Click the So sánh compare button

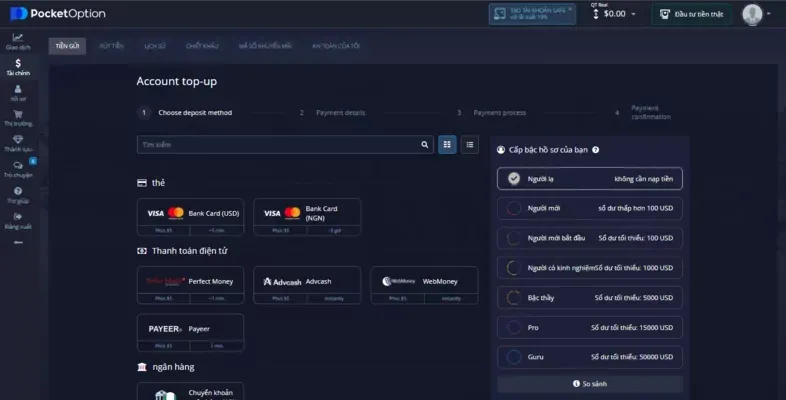pos(590,383)
